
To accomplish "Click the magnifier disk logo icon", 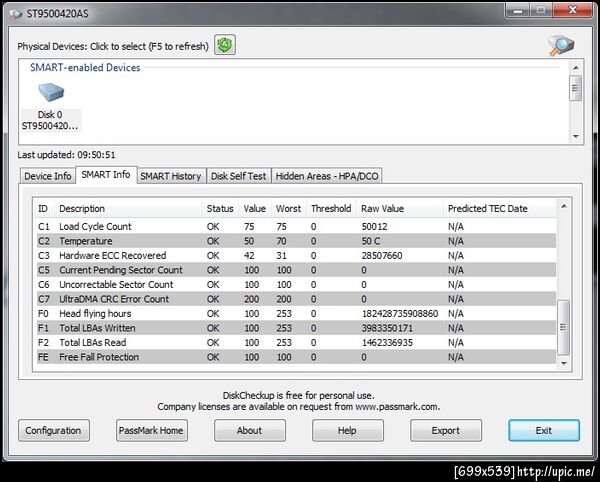I will click(561, 46).
